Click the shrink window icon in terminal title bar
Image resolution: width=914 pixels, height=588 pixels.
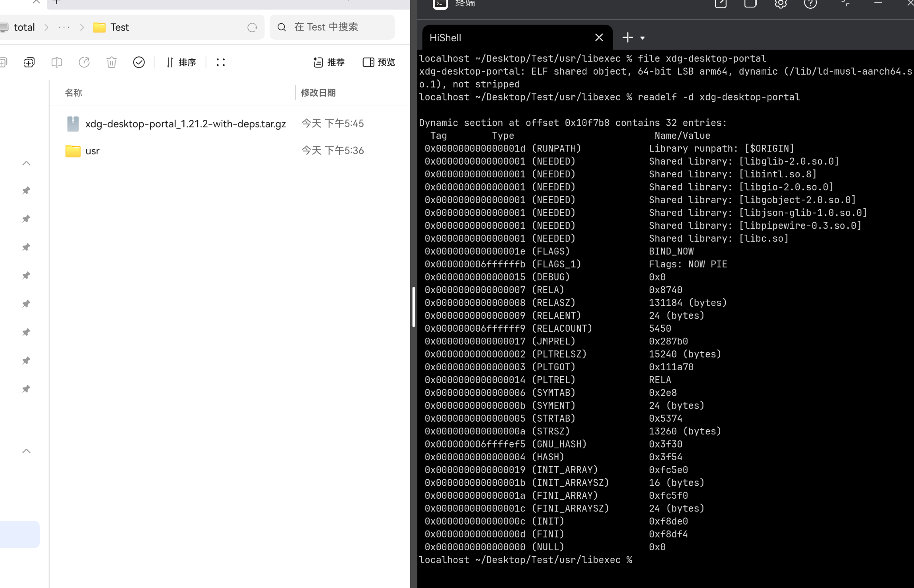[846, 3]
